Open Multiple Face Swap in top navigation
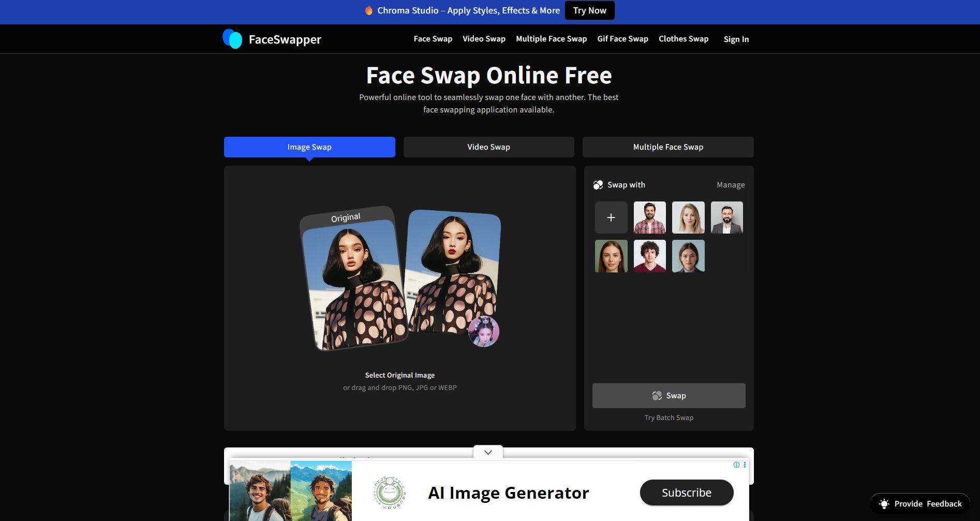980x521 pixels. coord(551,39)
